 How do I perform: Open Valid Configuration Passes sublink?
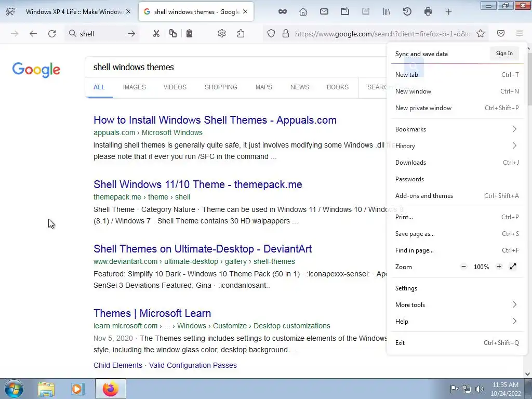click(x=193, y=365)
